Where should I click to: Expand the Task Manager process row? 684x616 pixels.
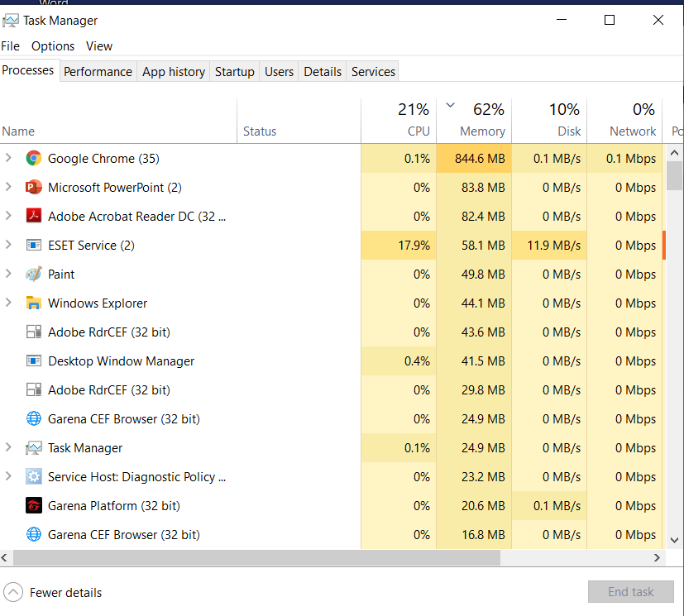pyautogui.click(x=8, y=447)
